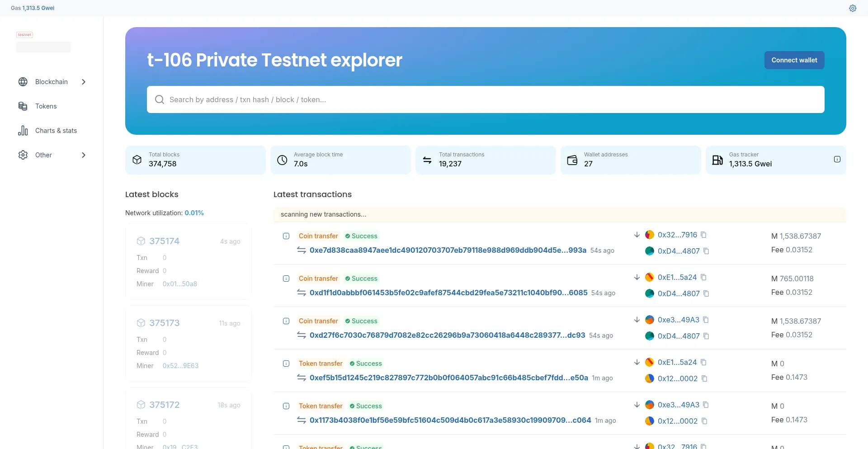This screenshot has height=449, width=868.
Task: Click the magnifier icon in the search bar
Action: pyautogui.click(x=160, y=99)
